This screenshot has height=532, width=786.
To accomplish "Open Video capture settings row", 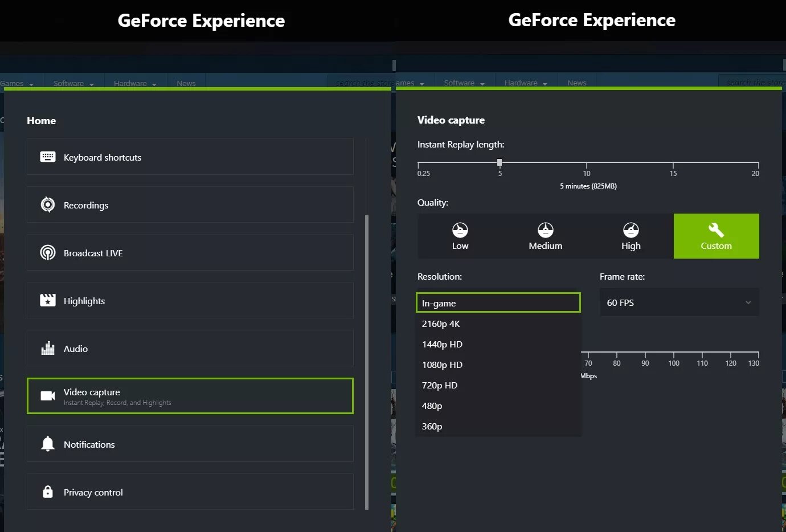I will (190, 396).
